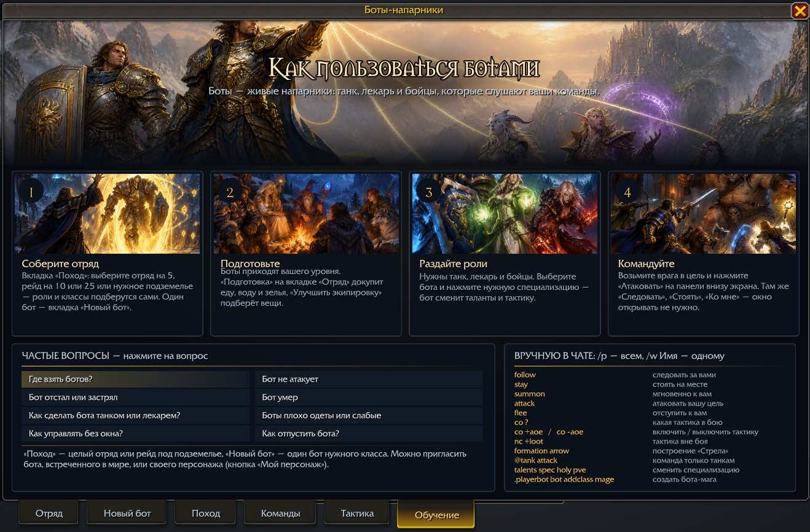Click the «attack» command in the chat list

point(524,404)
